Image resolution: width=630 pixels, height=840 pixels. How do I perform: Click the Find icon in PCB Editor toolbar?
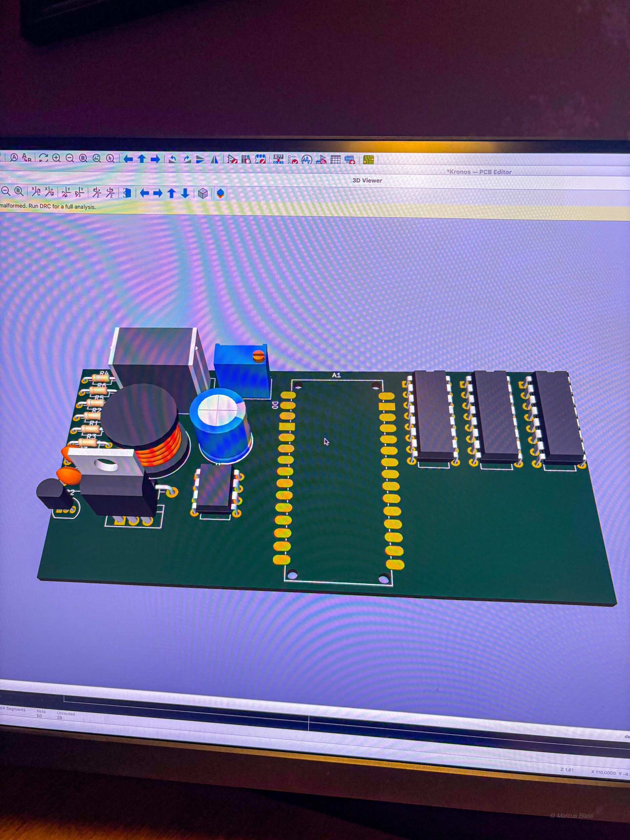click(x=14, y=157)
